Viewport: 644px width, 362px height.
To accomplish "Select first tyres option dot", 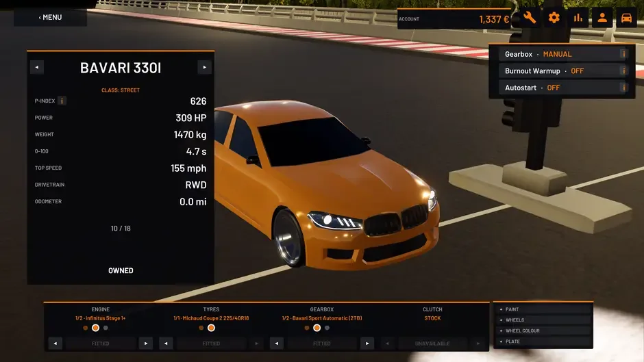I will click(201, 328).
